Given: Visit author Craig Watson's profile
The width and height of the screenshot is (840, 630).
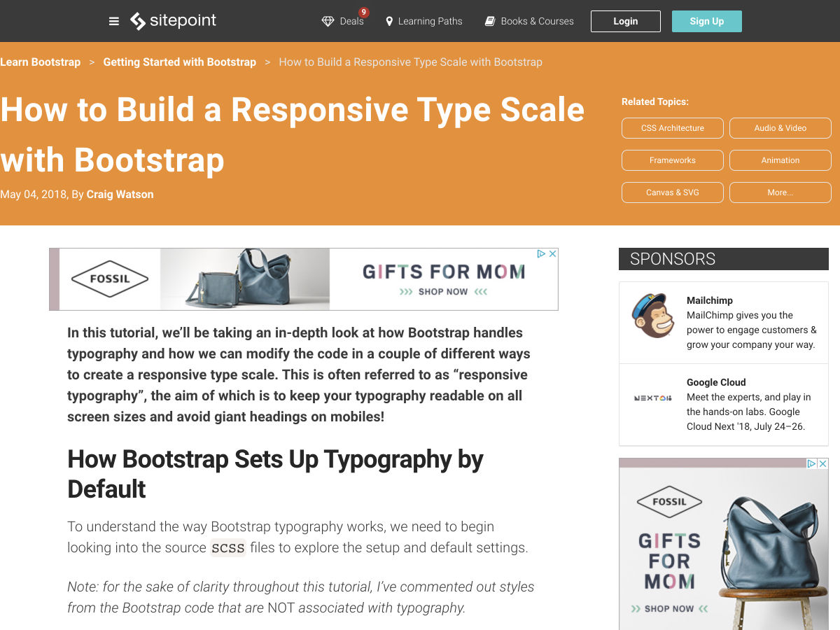Looking at the screenshot, I should [120, 195].
